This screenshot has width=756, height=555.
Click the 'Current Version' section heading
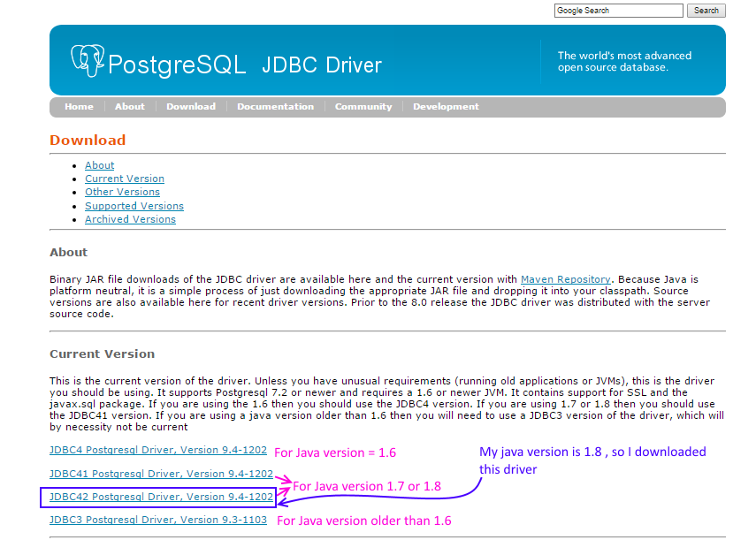pos(103,354)
